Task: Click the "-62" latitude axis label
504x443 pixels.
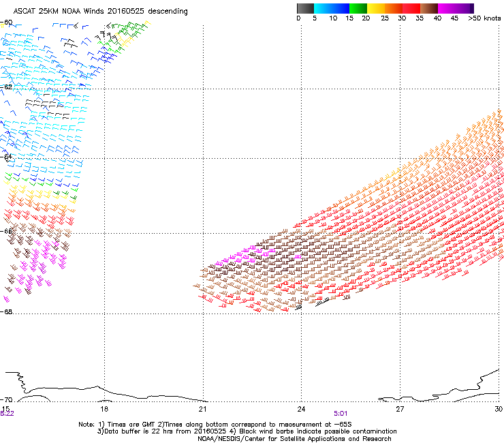Action: [6, 87]
